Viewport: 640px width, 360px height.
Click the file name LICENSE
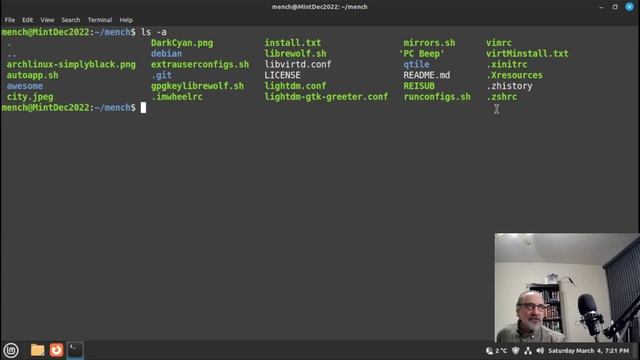coord(282,75)
